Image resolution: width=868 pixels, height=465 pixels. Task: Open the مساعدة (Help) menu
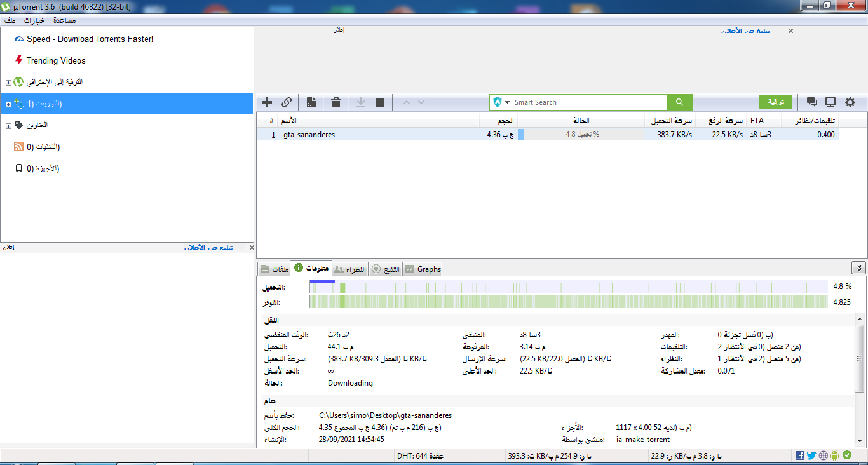[64, 20]
